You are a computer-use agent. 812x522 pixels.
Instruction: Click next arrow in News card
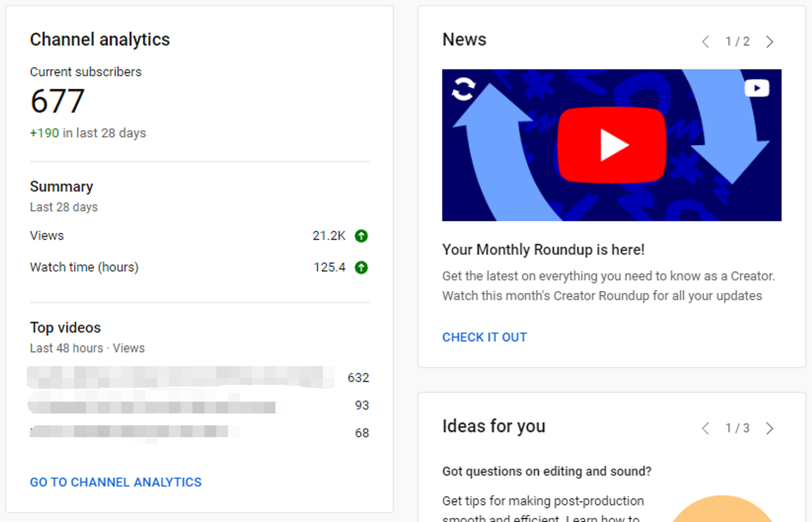tap(769, 41)
